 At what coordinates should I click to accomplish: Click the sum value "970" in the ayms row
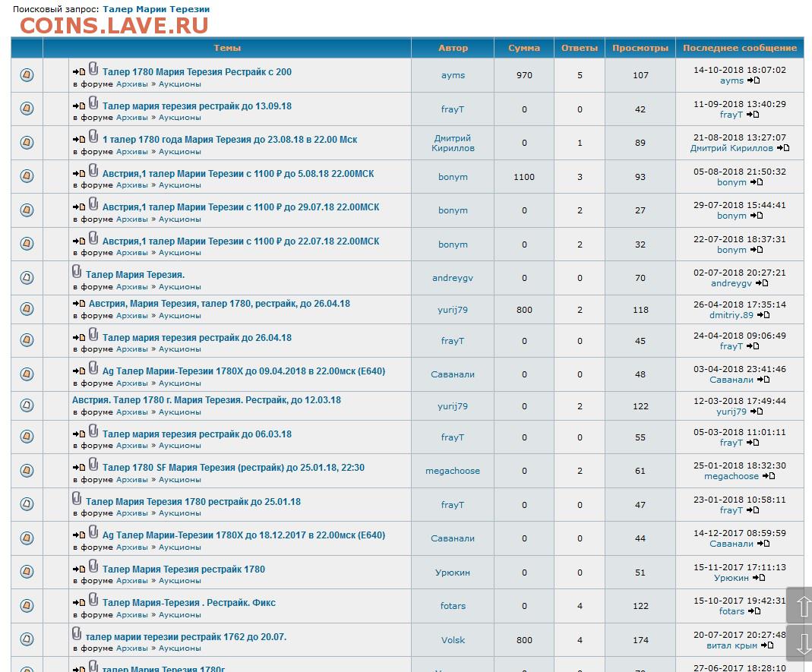tap(524, 75)
